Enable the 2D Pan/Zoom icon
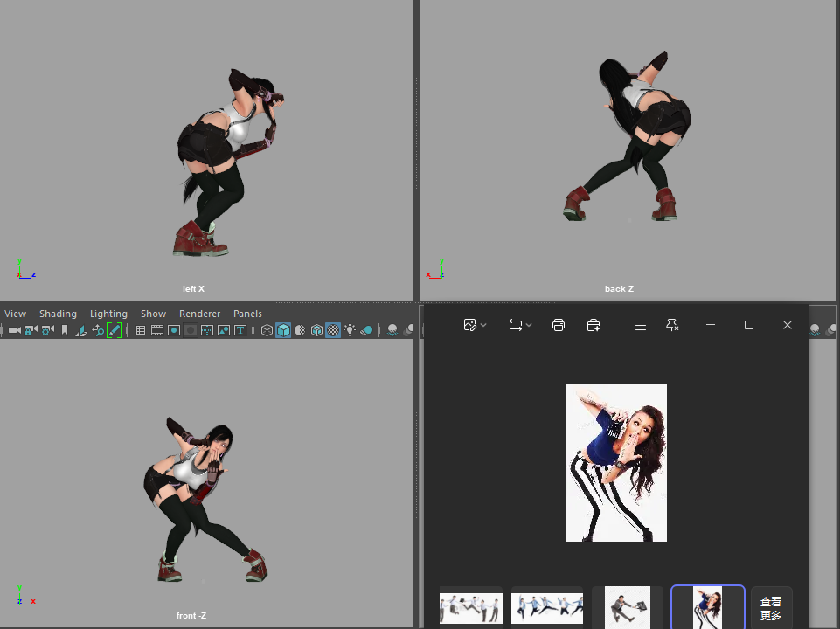Image resolution: width=840 pixels, height=629 pixels. pos(98,330)
